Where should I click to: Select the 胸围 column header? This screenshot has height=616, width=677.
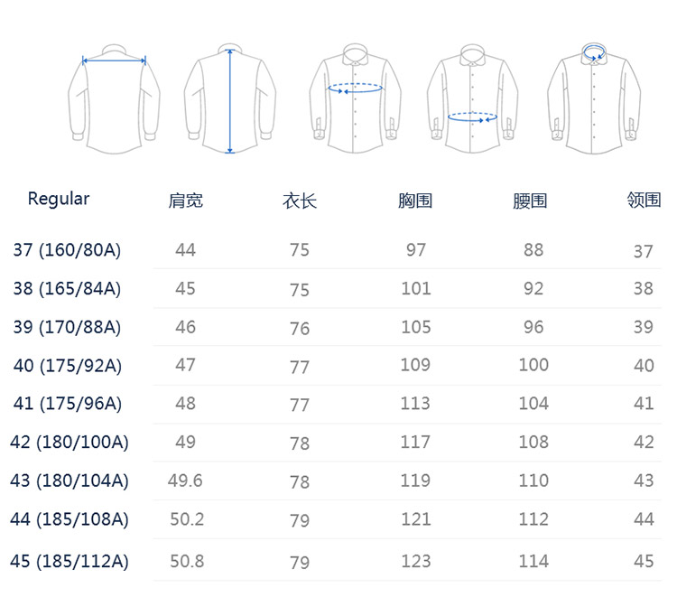click(415, 201)
